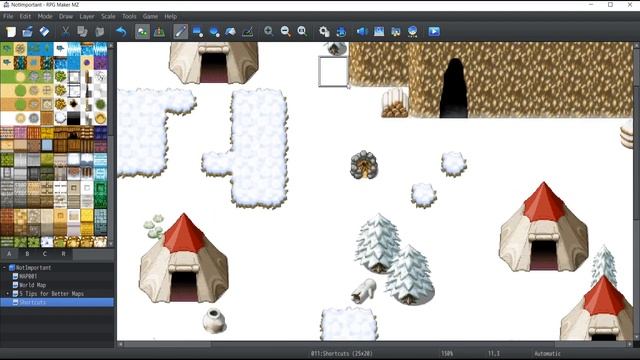Click the firewood pile beside the cliff
The width and height of the screenshot is (640, 360).
pos(395,103)
